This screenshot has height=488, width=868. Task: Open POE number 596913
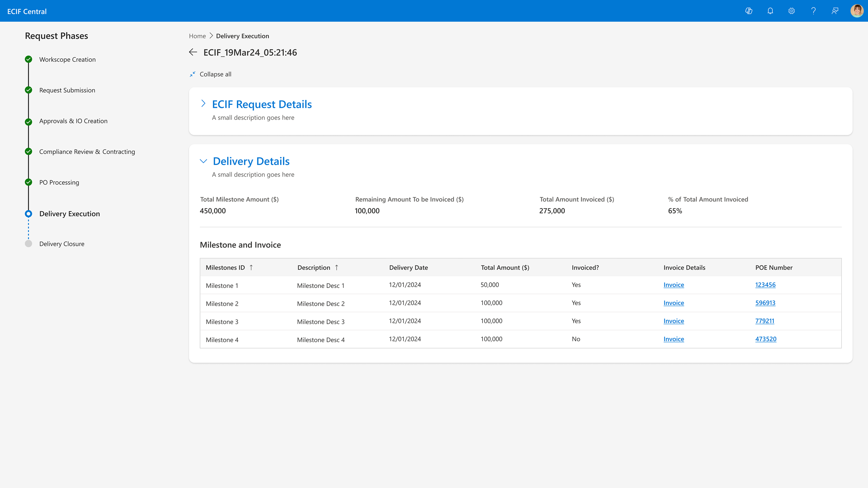765,303
